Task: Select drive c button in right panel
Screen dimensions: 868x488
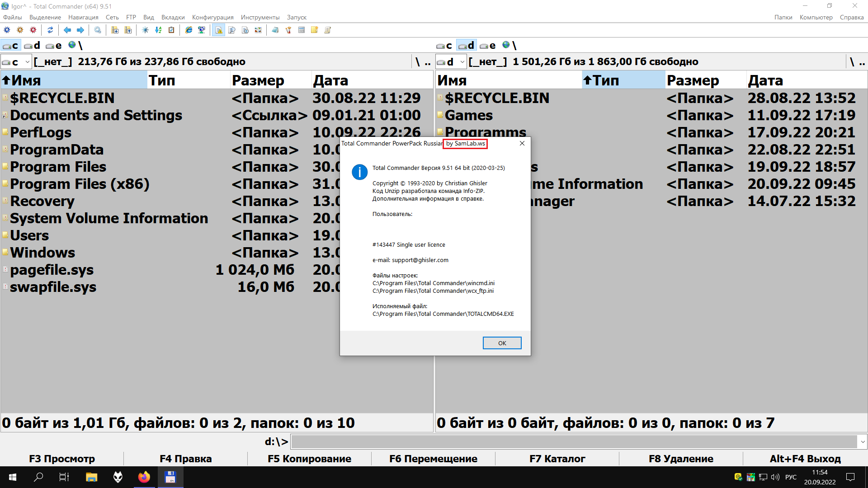Action: click(444, 46)
